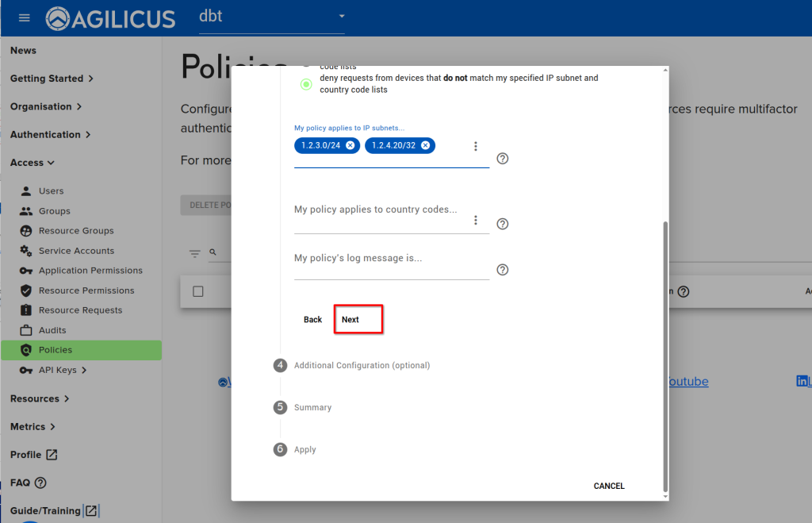
Task: Expand the Authentication sidebar section
Action: tap(51, 135)
